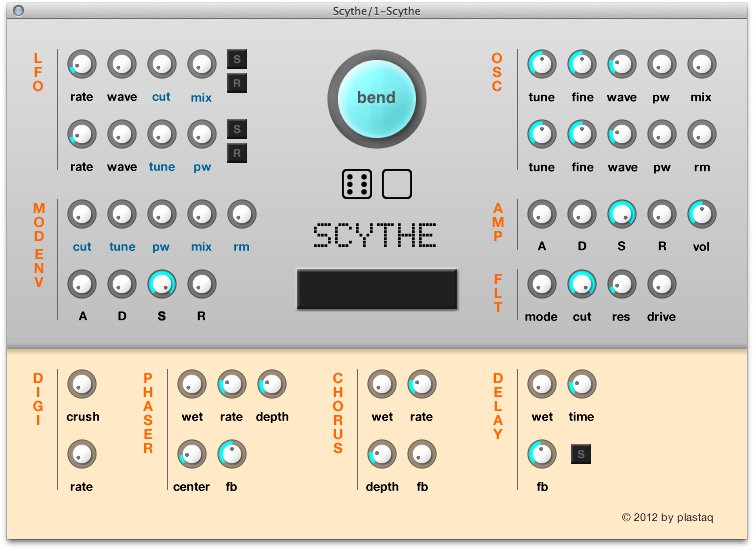Click the FLT res knob
754x550 pixels.
coord(622,284)
